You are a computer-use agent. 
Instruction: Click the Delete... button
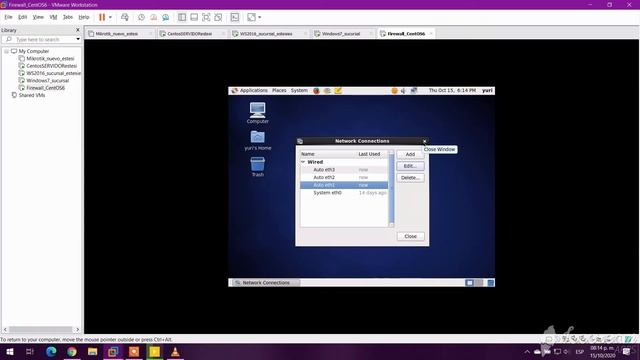410,178
